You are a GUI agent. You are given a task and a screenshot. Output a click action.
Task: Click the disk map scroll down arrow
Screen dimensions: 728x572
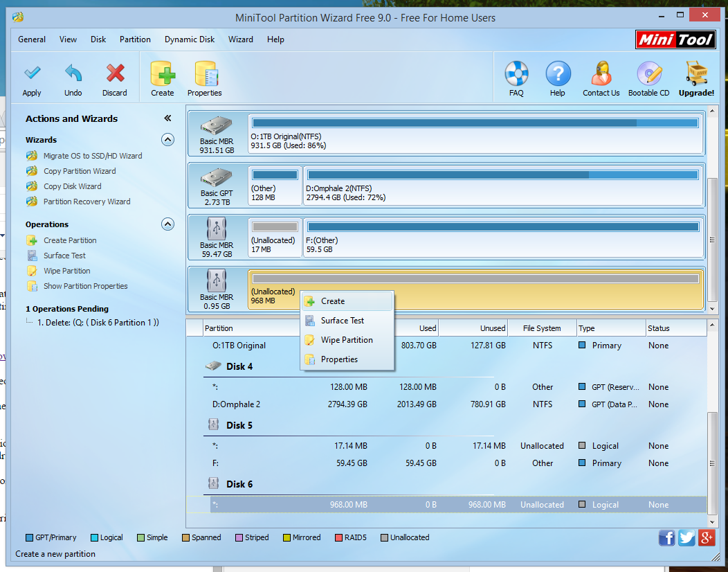point(712,309)
